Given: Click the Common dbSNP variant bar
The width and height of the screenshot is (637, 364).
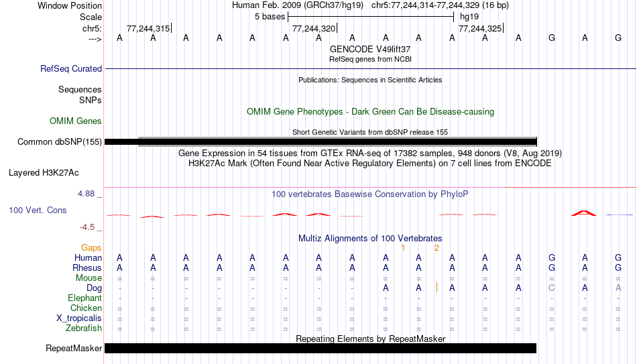Looking at the screenshot, I should [x=321, y=142].
